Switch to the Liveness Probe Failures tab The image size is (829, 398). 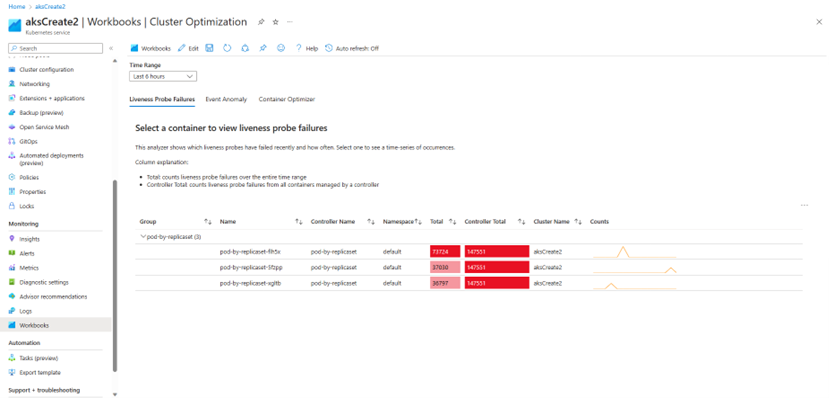(162, 99)
